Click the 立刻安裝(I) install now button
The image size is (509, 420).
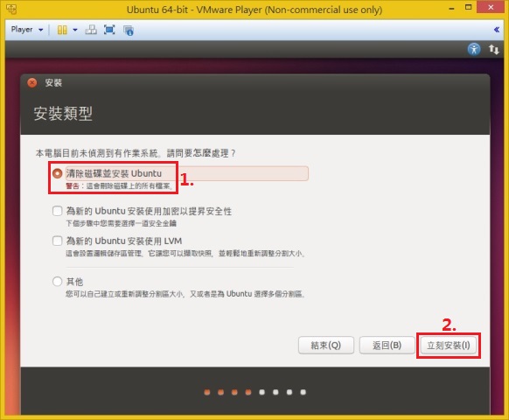tap(449, 345)
